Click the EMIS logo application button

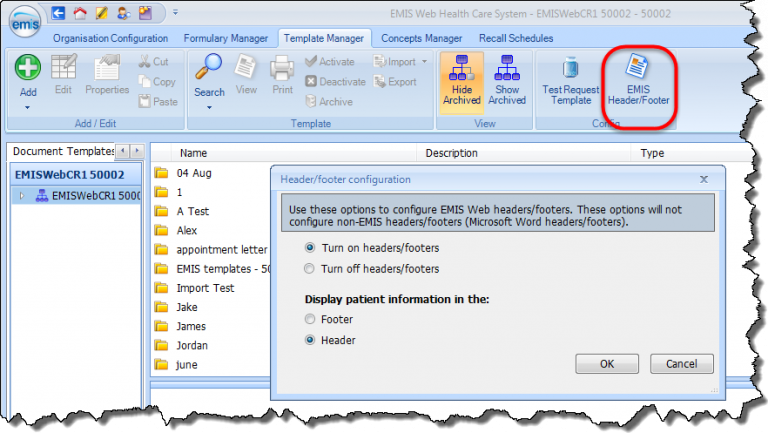pos(24,22)
